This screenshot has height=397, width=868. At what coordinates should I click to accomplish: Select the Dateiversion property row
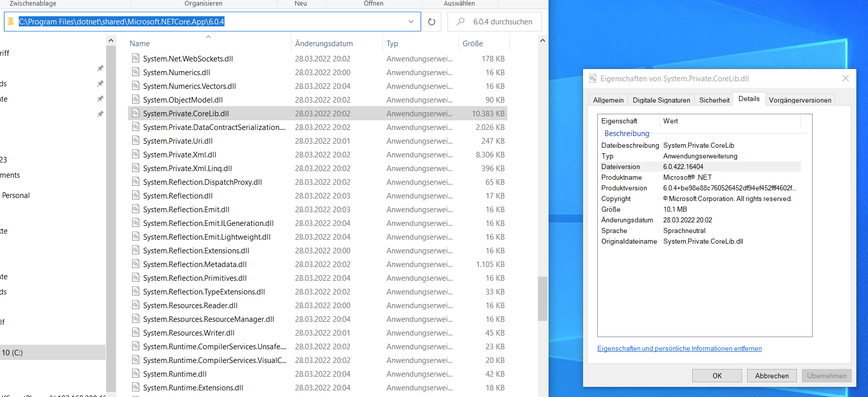(x=701, y=167)
